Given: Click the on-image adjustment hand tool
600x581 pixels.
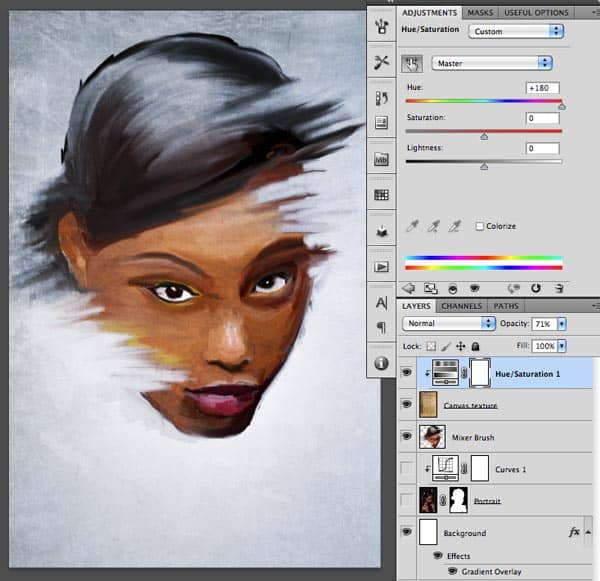Looking at the screenshot, I should coord(411,63).
